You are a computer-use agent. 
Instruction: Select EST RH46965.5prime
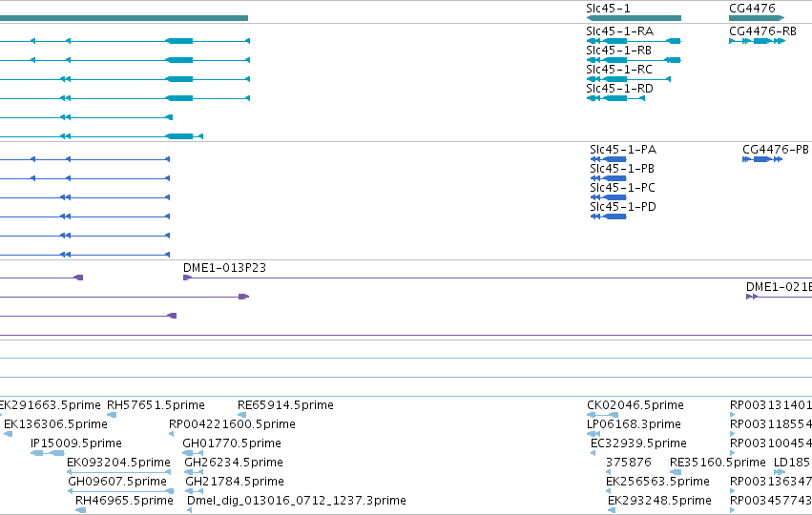pos(124,501)
